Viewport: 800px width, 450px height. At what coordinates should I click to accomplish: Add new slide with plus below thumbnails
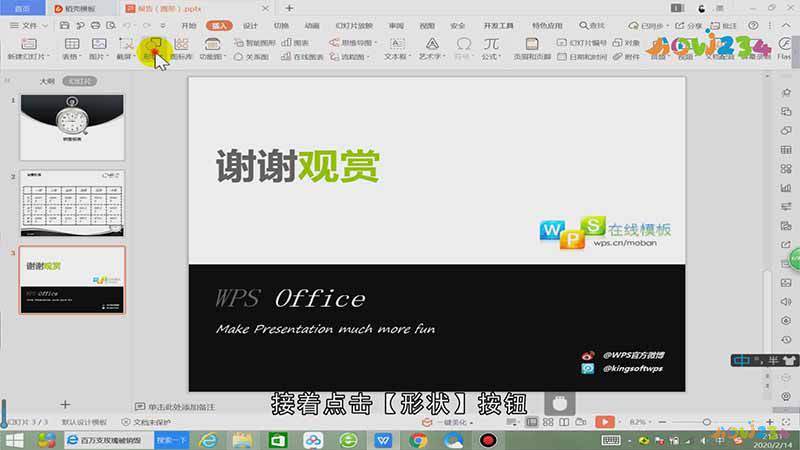click(65, 404)
